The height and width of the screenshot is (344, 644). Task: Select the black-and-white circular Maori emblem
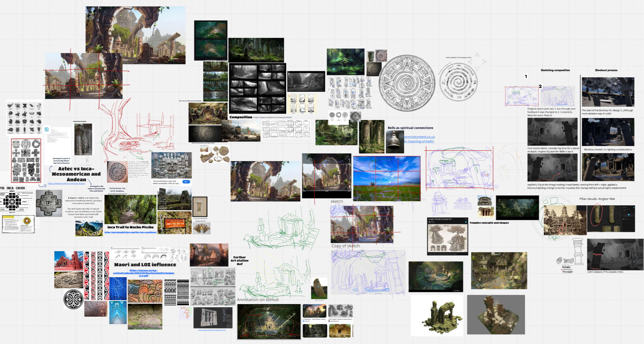(x=74, y=299)
